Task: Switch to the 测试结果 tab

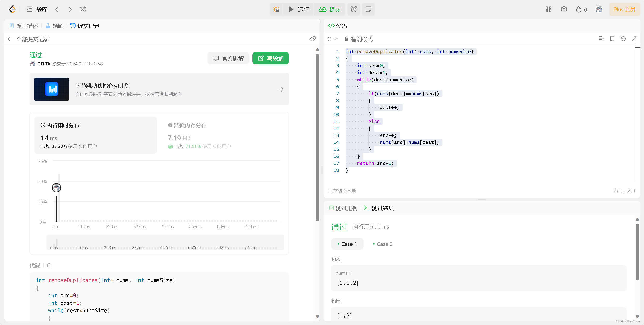Action: click(x=379, y=208)
